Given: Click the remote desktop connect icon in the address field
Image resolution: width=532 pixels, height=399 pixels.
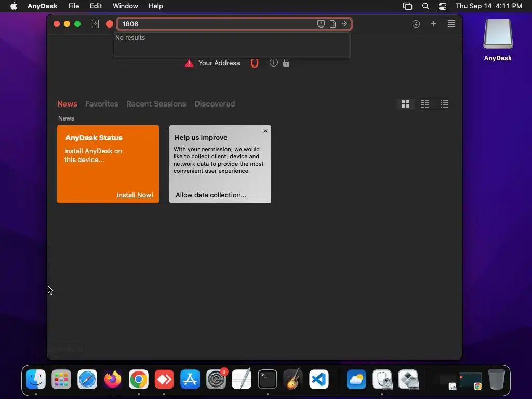Looking at the screenshot, I should (321, 24).
